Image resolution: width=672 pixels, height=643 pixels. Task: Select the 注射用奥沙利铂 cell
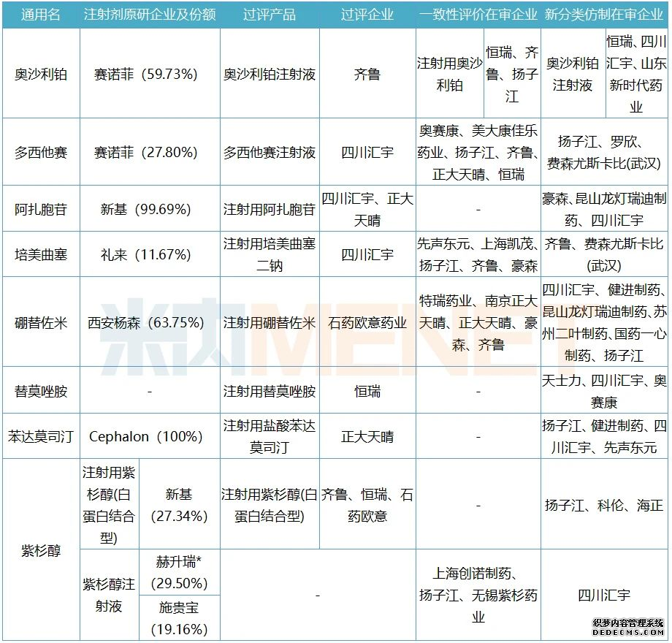click(x=450, y=74)
